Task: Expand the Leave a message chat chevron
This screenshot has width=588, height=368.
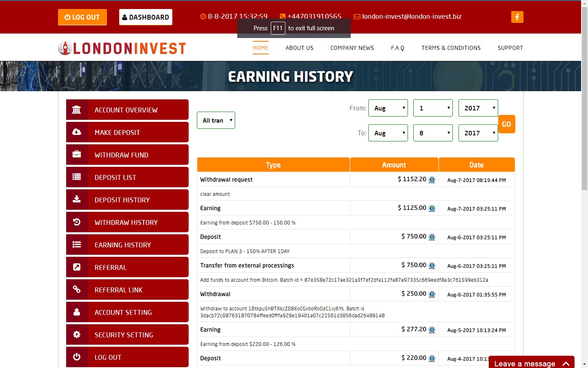Action: [x=566, y=364]
